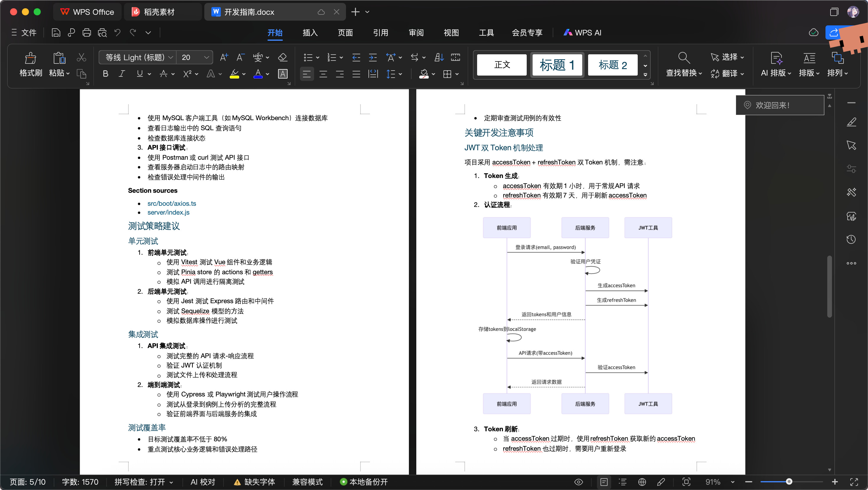Click the more options dots in right sidebar
This screenshot has height=490, width=868.
point(851,263)
